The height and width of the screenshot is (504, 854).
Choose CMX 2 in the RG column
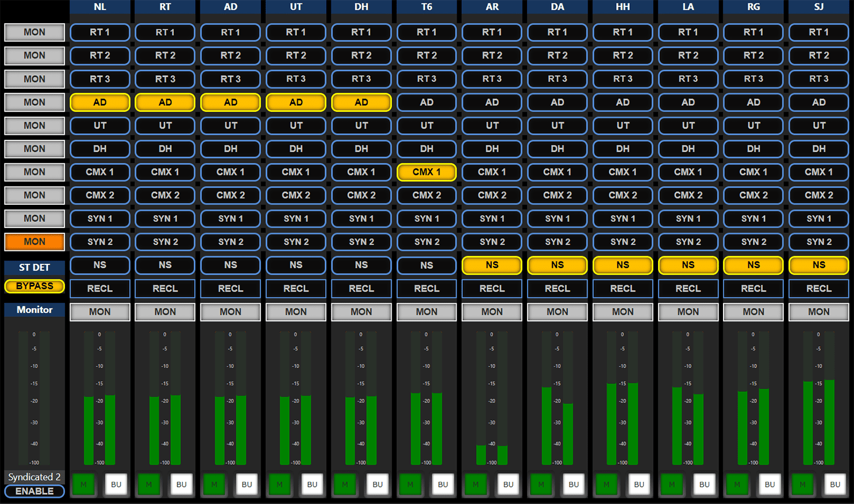pyautogui.click(x=753, y=195)
